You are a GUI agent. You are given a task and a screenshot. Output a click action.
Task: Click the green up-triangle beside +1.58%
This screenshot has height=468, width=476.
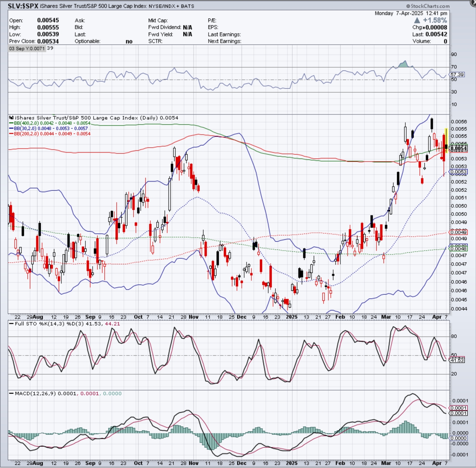(x=417, y=20)
